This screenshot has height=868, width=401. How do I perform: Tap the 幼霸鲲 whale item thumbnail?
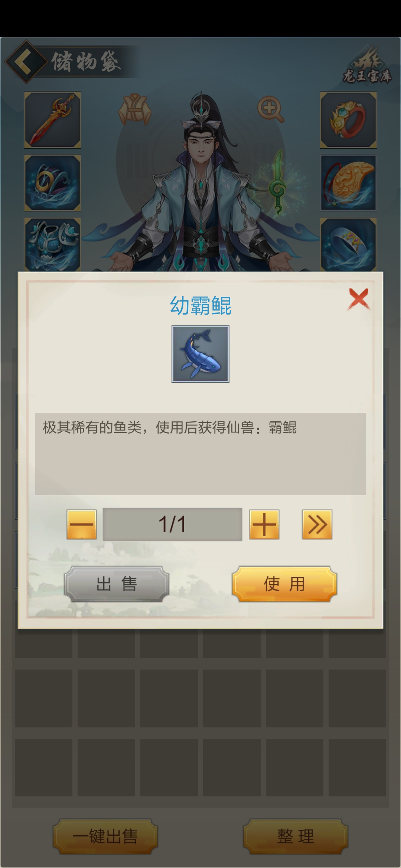click(x=200, y=354)
